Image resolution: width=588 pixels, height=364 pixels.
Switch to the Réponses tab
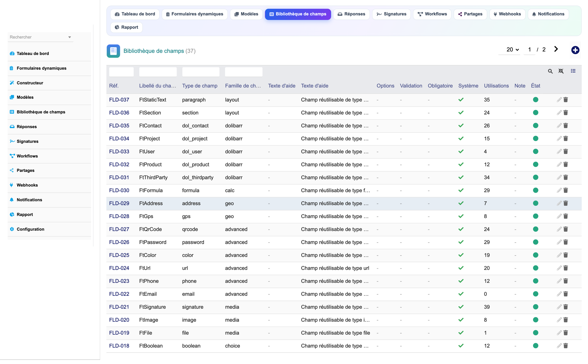click(351, 14)
